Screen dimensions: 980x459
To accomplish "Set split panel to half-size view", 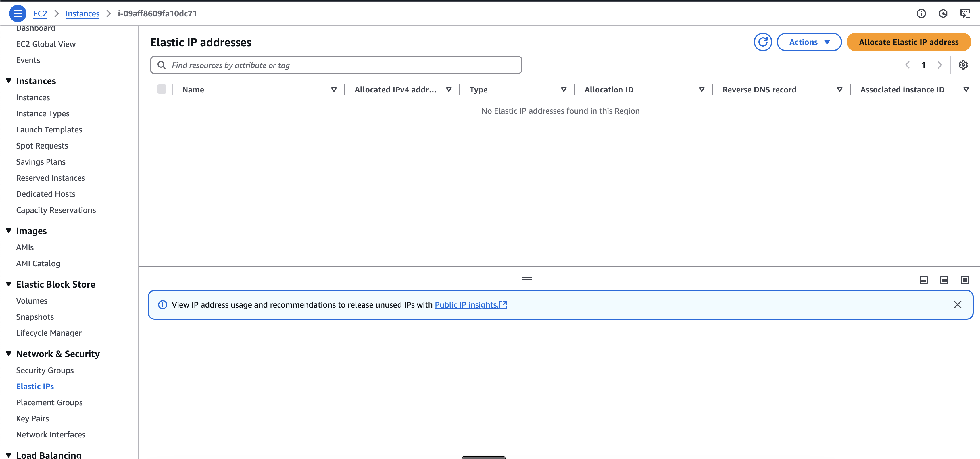I will (944, 280).
